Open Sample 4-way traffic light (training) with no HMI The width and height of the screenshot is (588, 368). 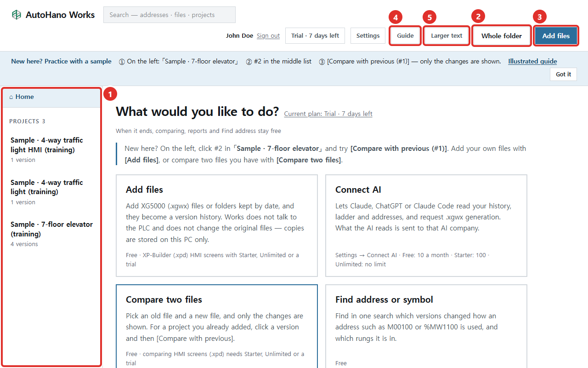[51, 192]
